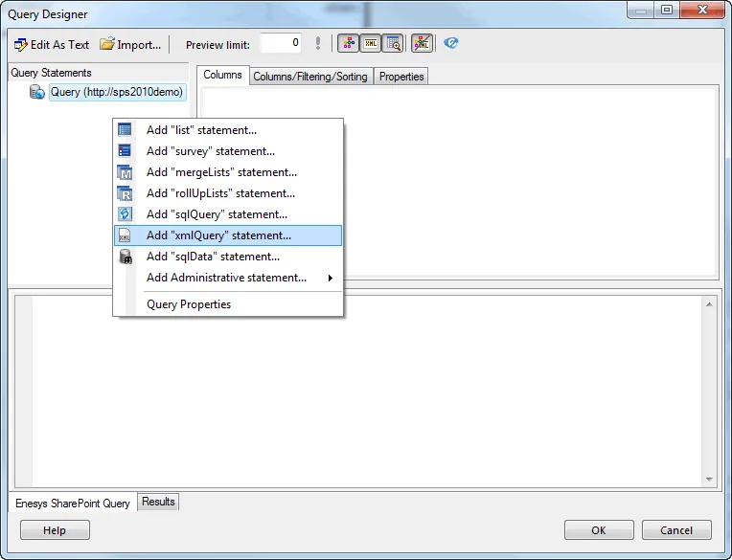Image resolution: width=732 pixels, height=560 pixels.
Task: Click the mergeLists M icon
Action: tap(125, 172)
